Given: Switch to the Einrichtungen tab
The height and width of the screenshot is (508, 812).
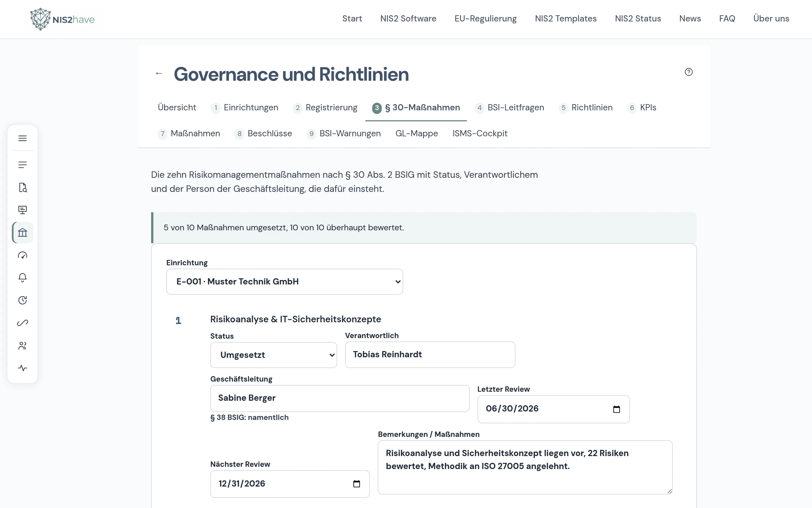Looking at the screenshot, I should (245, 108).
